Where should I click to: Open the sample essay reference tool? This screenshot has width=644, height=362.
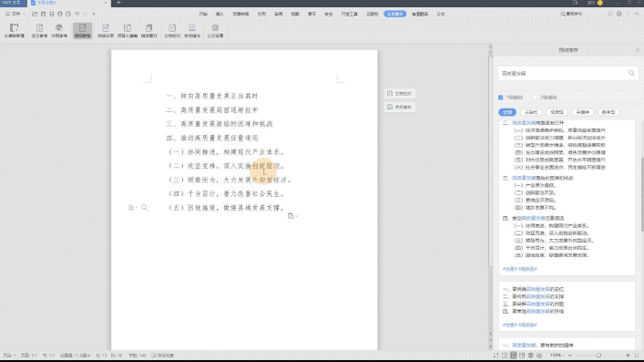39,30
